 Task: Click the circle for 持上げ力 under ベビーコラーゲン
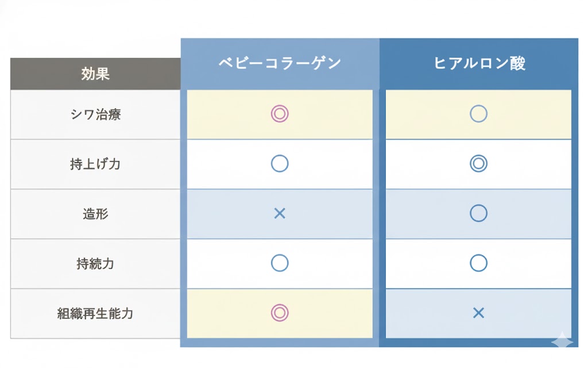pyautogui.click(x=280, y=164)
